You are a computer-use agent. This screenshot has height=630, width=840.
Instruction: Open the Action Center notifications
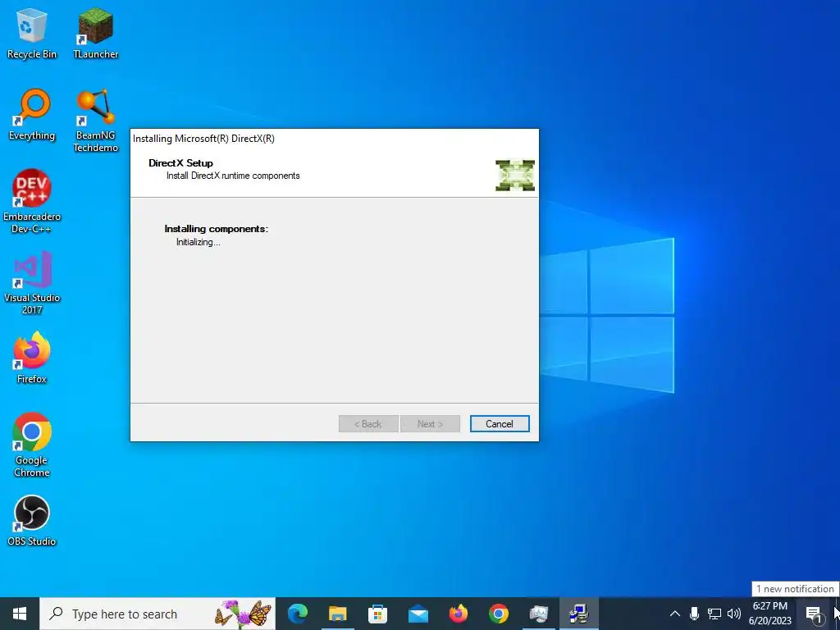click(813, 614)
